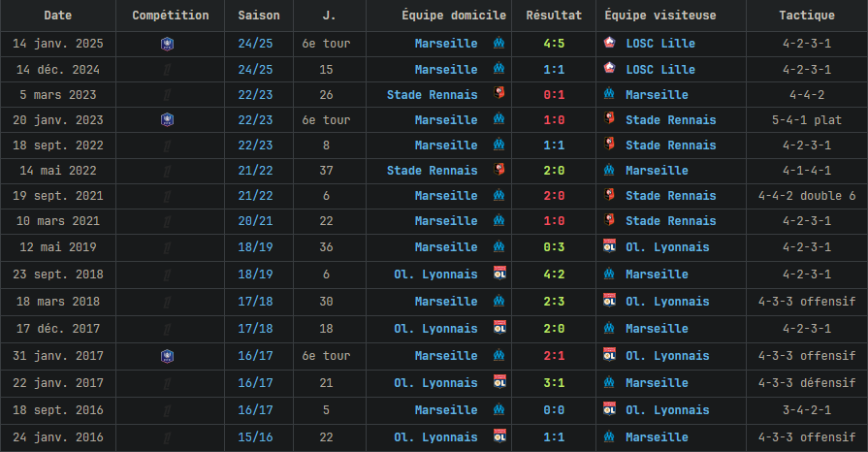Open the 2:1 result from 31 janv. 2017
The width and height of the screenshot is (868, 452).
tap(554, 356)
